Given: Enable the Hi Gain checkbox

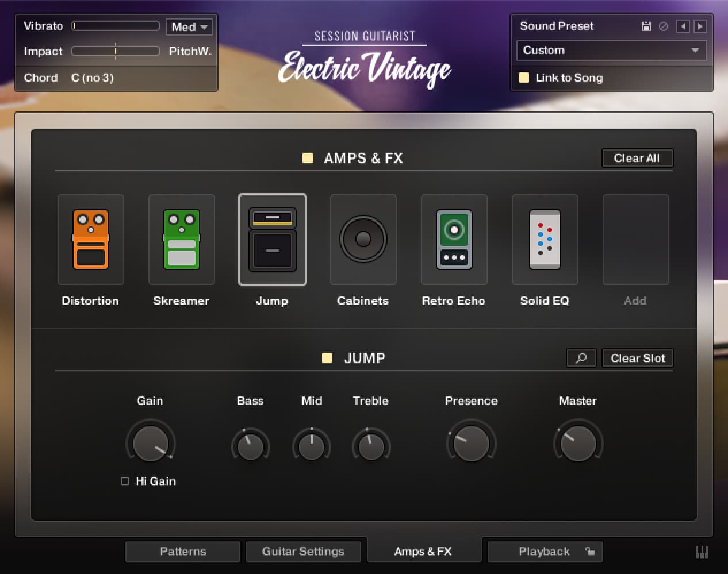Looking at the screenshot, I should coord(124,481).
